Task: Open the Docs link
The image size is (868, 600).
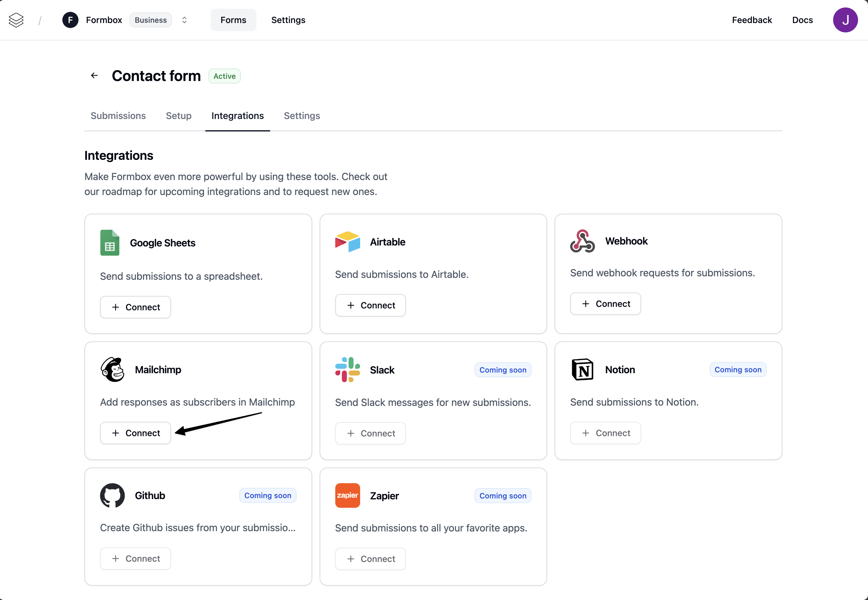Action: [802, 20]
